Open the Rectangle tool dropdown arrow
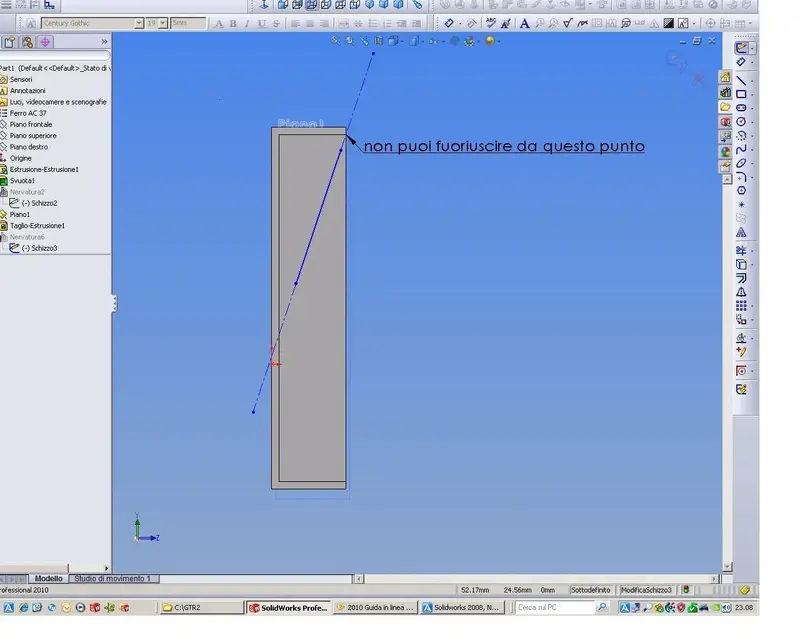Screen dimensions: 800x640 (753, 94)
